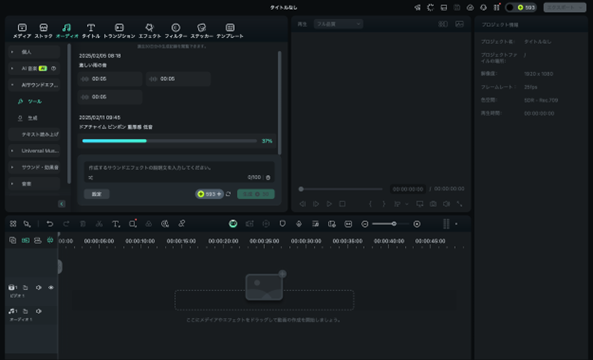Screen dimensions: 593x360
Task: Open the エフェクト (Effects) tab
Action: coord(149,31)
